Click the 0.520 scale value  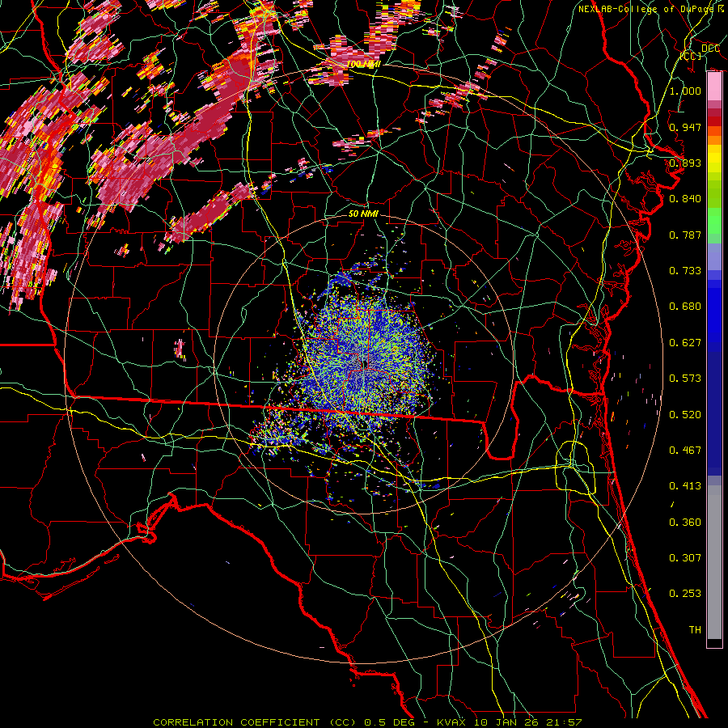[685, 415]
